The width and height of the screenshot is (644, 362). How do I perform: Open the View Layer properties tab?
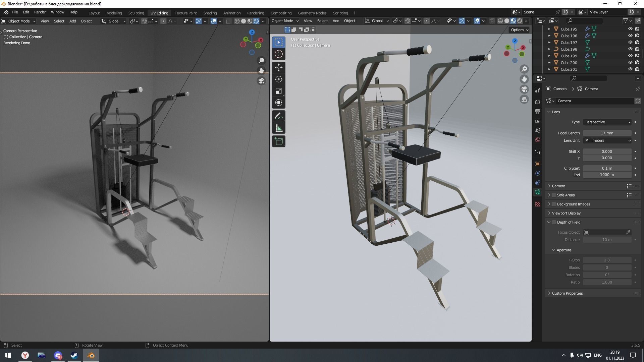tap(538, 121)
